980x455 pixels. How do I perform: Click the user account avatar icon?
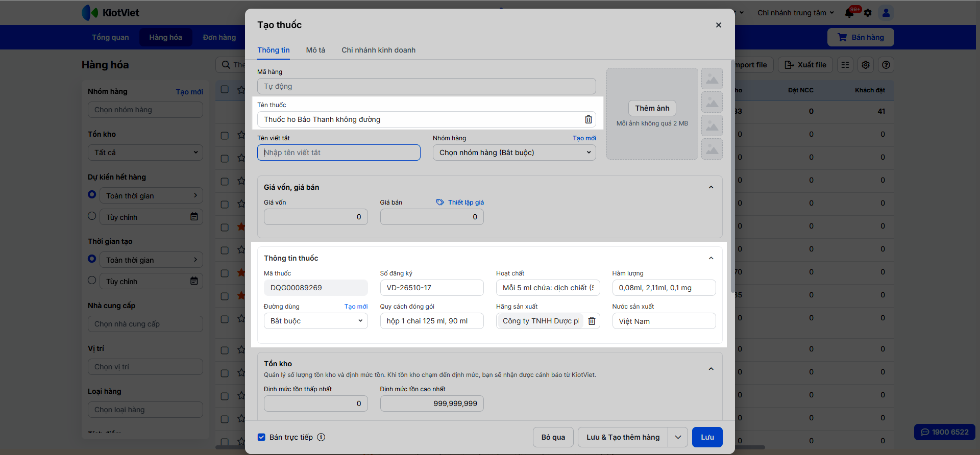pos(886,13)
